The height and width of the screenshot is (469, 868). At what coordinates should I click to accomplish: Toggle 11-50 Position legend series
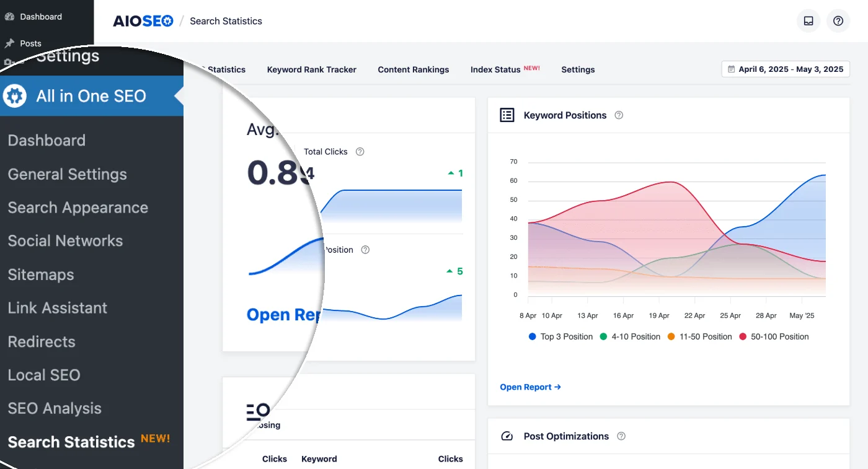699,336
